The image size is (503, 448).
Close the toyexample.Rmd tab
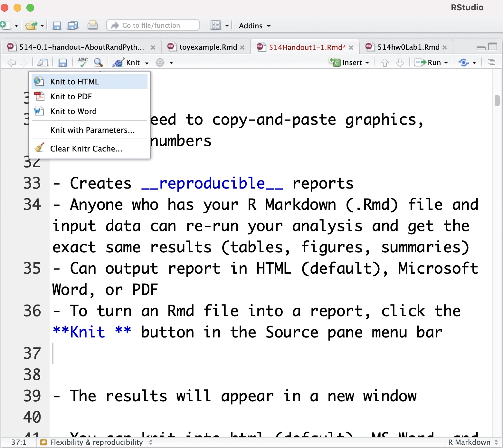click(242, 47)
